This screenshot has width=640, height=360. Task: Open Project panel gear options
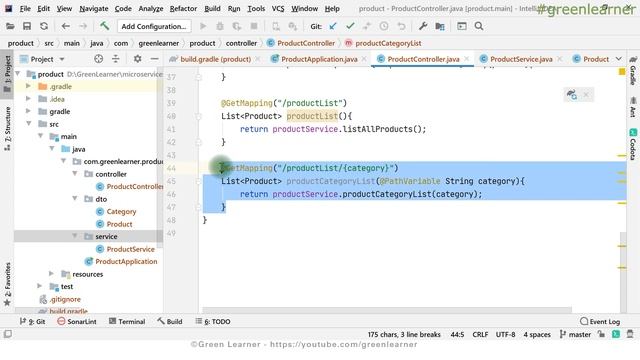138,59
